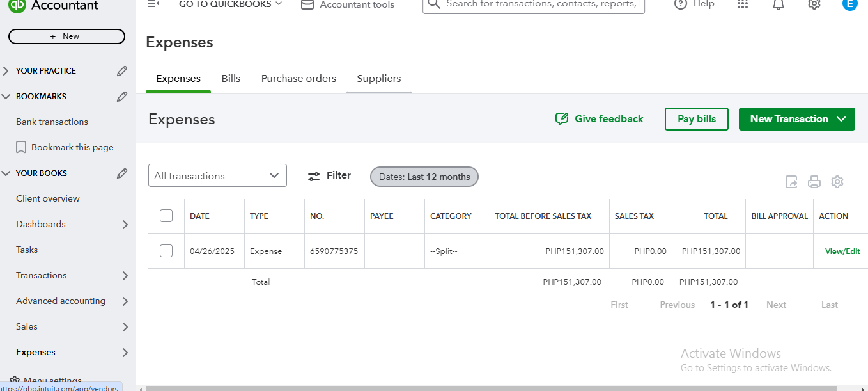Edit Your Practice with the pencil icon

click(122, 71)
